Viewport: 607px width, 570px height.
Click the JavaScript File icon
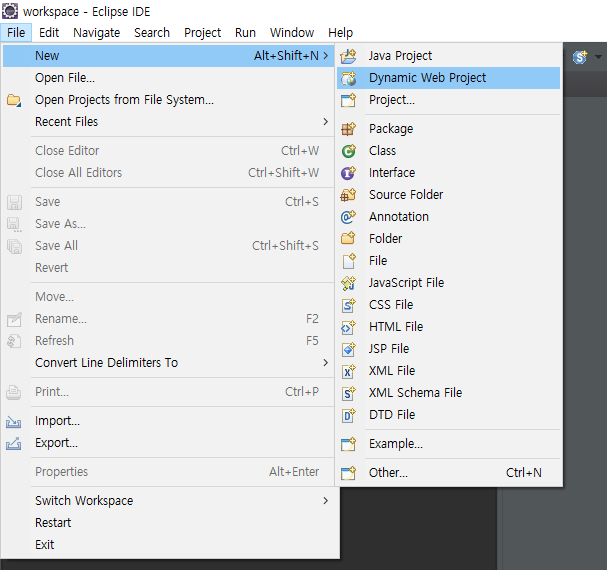pos(348,283)
